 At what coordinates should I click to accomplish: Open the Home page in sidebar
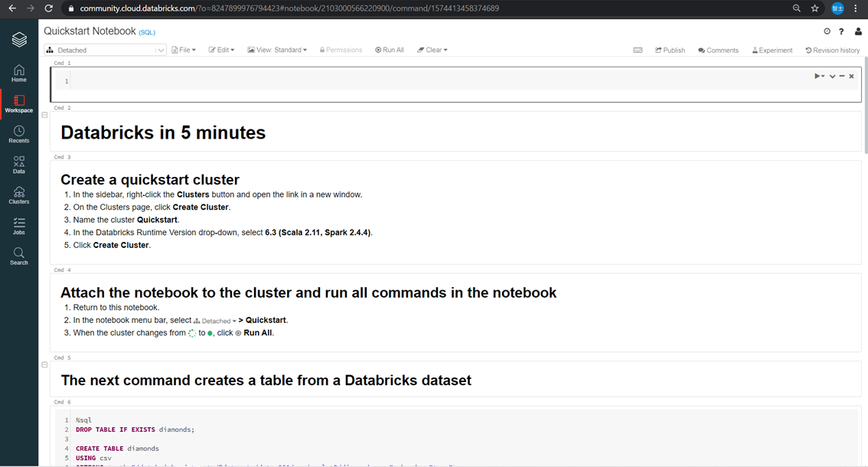(19, 73)
